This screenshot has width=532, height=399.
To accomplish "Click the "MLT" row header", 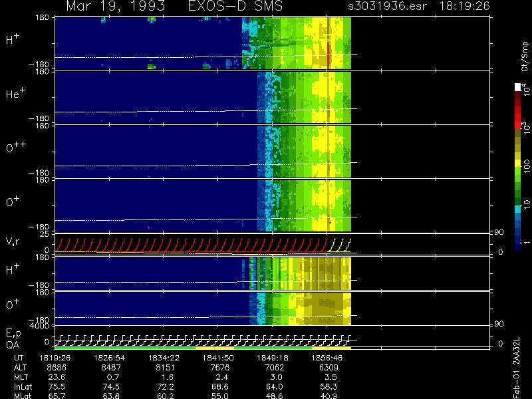I will pos(21,377).
